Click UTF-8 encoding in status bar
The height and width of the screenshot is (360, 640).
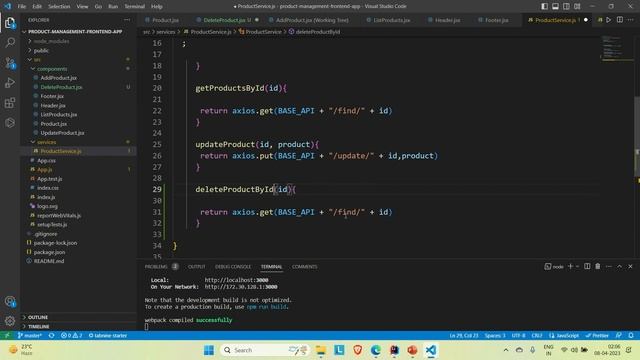pyautogui.click(x=518, y=335)
